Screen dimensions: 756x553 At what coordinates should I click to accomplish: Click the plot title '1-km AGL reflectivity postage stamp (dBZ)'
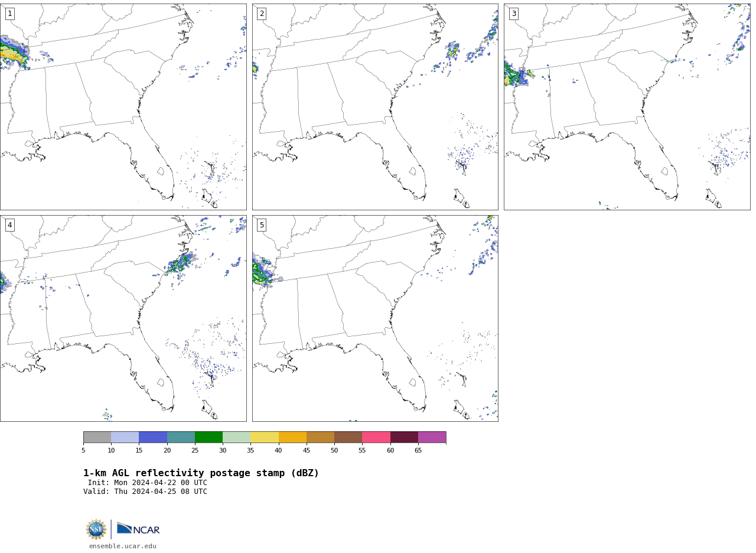(201, 473)
